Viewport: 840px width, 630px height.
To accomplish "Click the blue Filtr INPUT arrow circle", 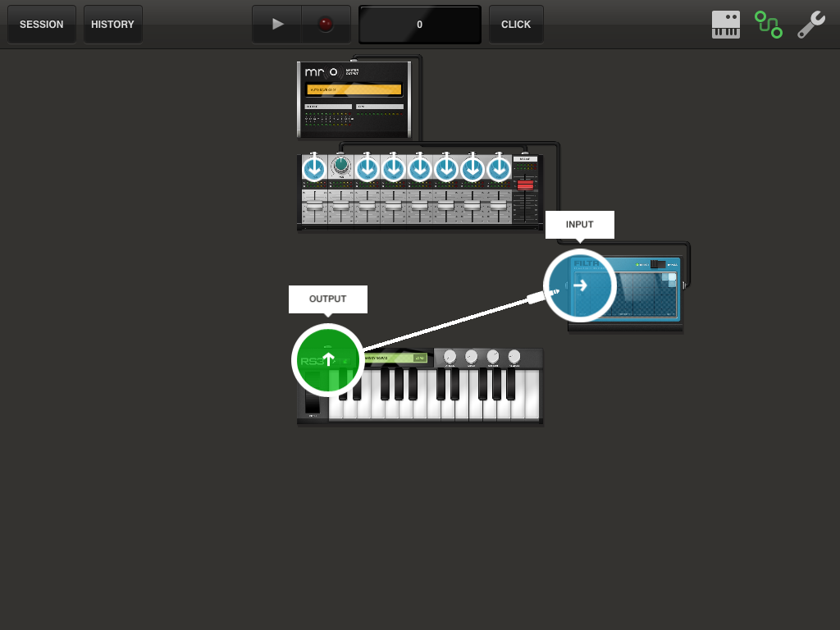I will [580, 285].
